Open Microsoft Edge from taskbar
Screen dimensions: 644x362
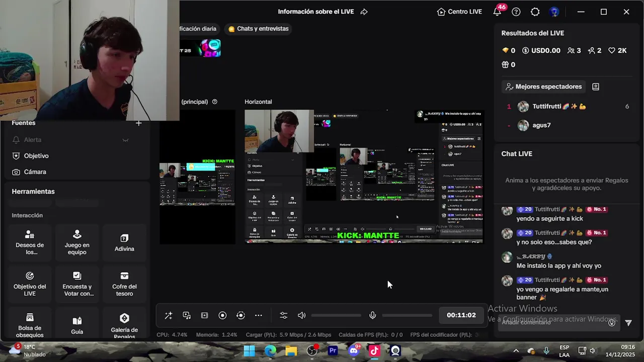[271, 351]
